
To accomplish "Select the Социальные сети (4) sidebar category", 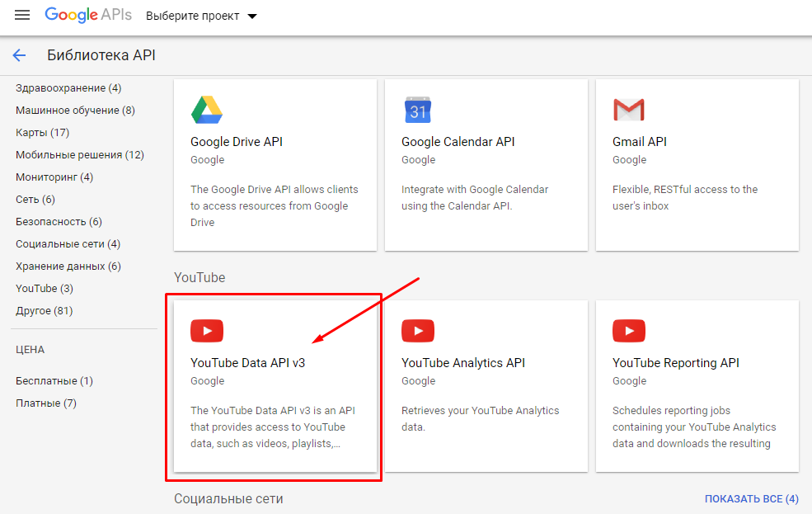I will click(68, 244).
